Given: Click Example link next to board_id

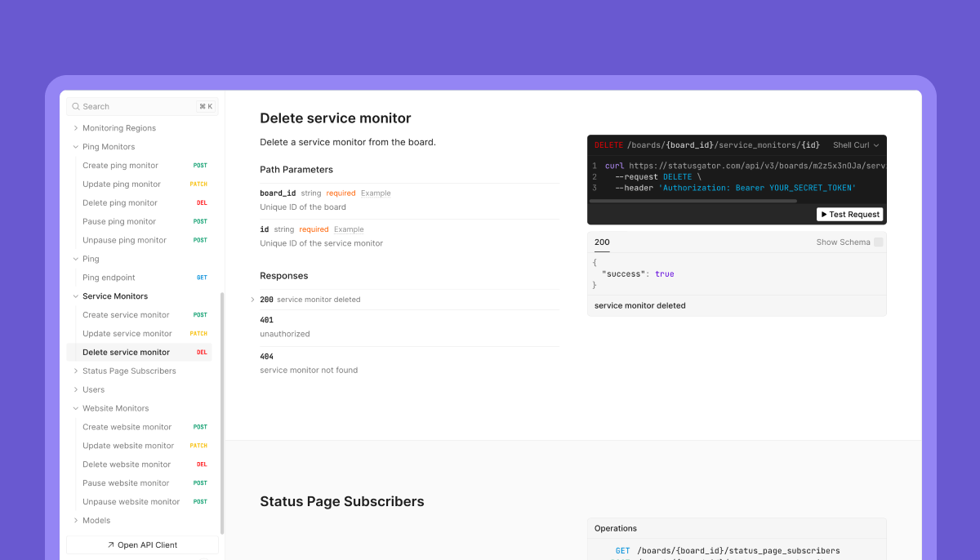Looking at the screenshot, I should tap(376, 193).
